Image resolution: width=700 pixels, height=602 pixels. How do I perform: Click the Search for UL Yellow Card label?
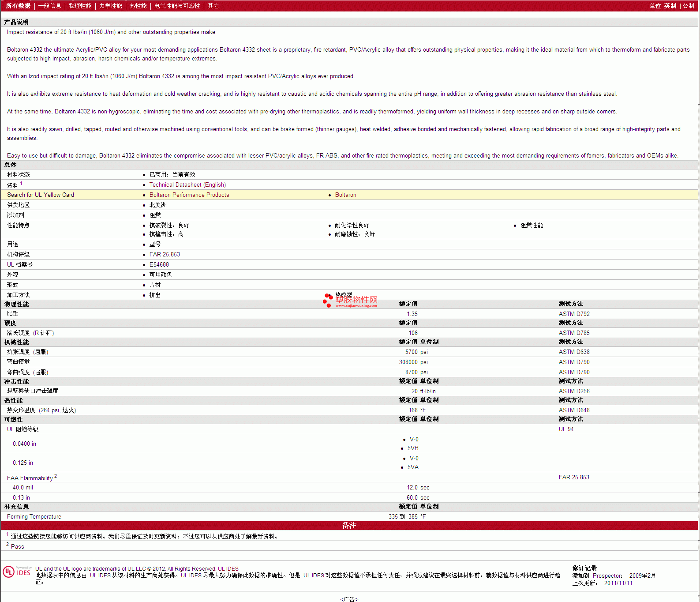[41, 195]
